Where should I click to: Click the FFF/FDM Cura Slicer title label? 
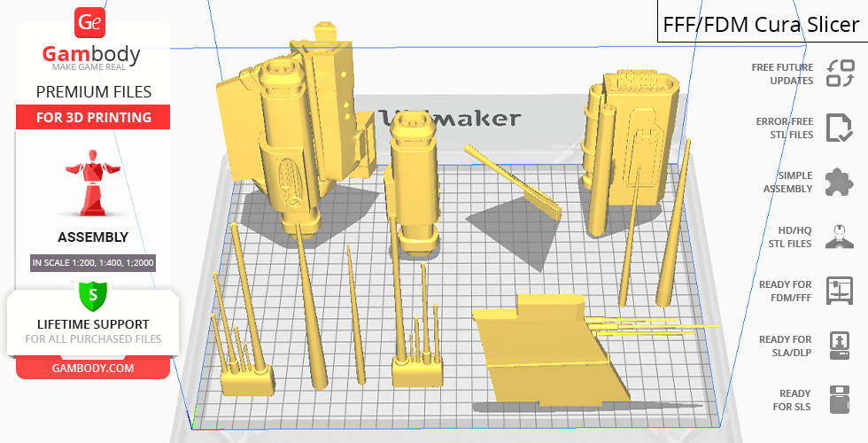(762, 24)
